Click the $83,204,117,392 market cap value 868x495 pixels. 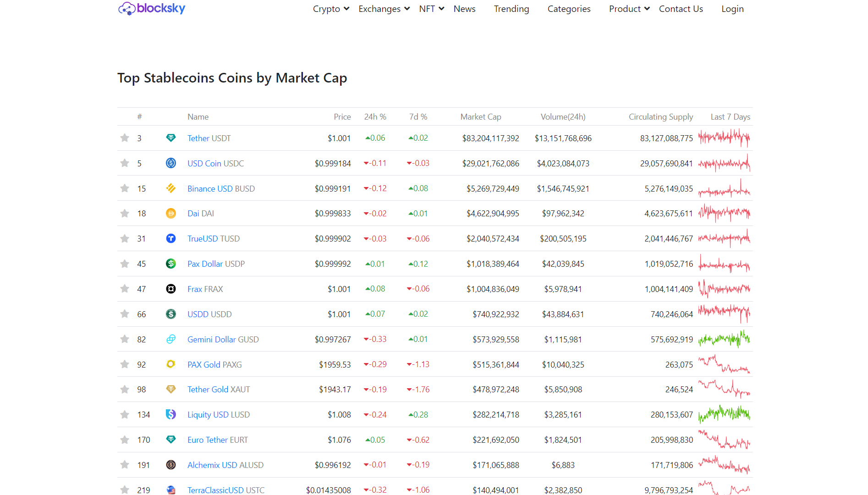coord(490,138)
